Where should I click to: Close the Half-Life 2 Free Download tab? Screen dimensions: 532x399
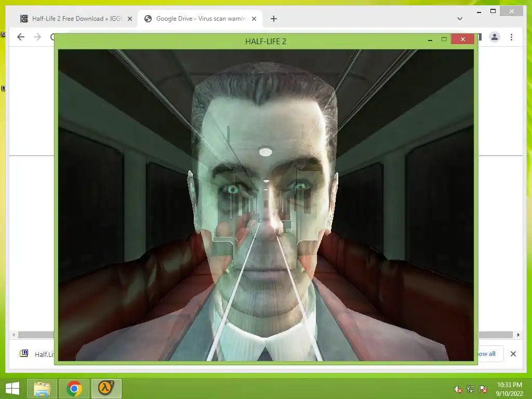[129, 19]
